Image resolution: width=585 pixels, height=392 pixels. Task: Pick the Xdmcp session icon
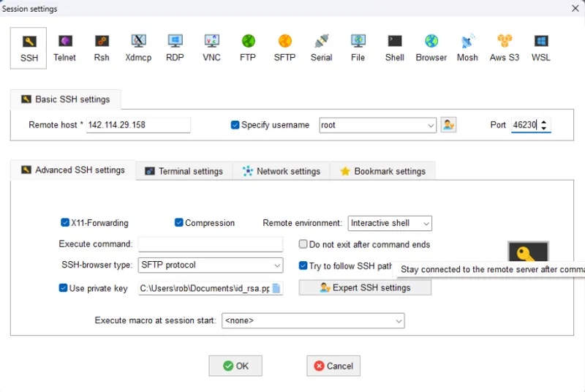[x=138, y=48]
